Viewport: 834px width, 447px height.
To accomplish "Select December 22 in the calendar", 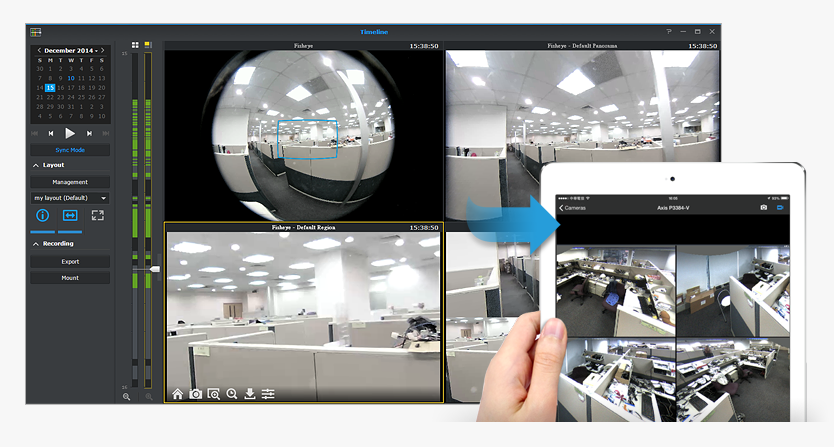I will (50, 97).
